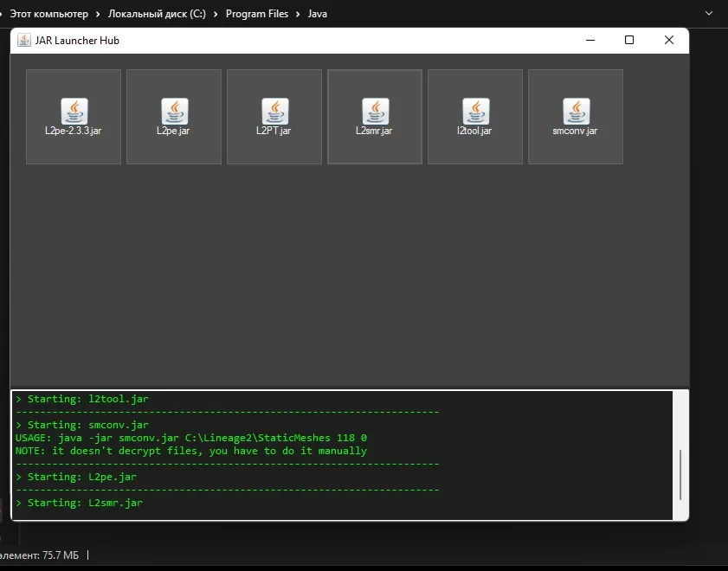Click the Java icon in JAR Launcher Hub title bar

23,41
